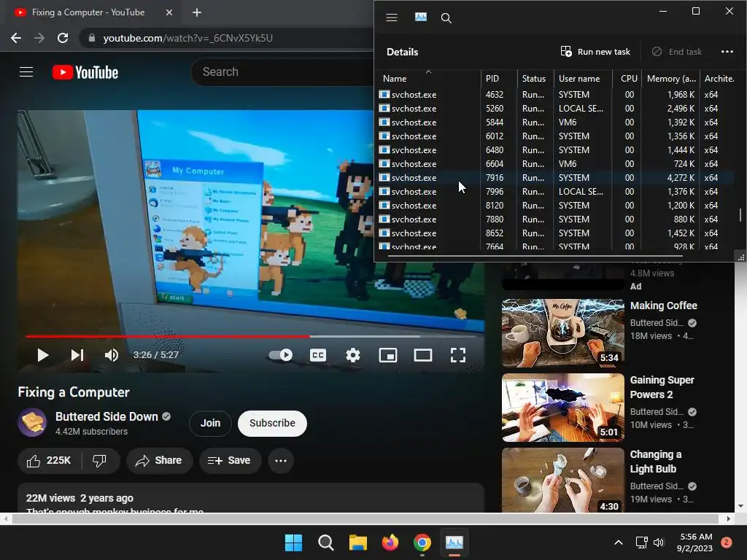Subscribe to Buttered Side Down
Image resolution: width=747 pixels, height=560 pixels.
[272, 424]
